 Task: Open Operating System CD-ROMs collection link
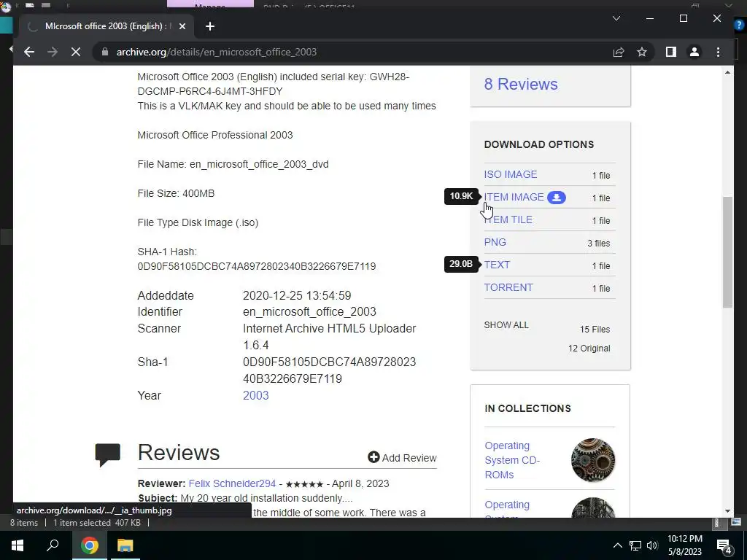[x=512, y=460]
